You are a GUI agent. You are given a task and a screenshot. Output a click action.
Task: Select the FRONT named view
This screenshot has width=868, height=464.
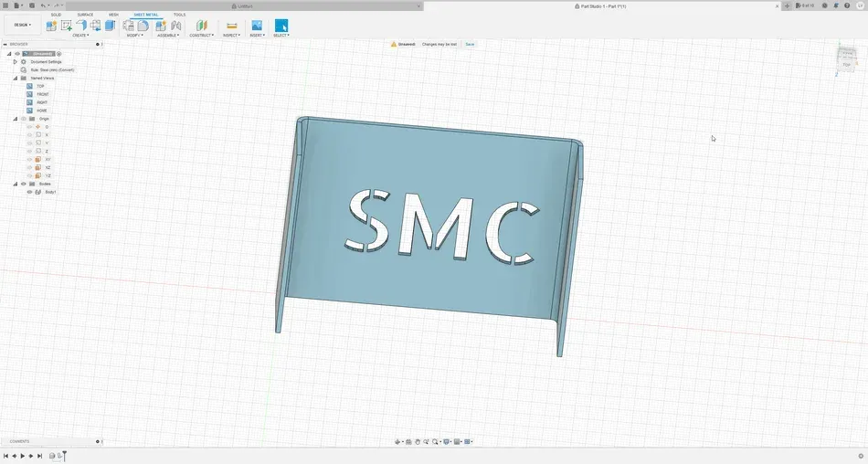pos(42,94)
